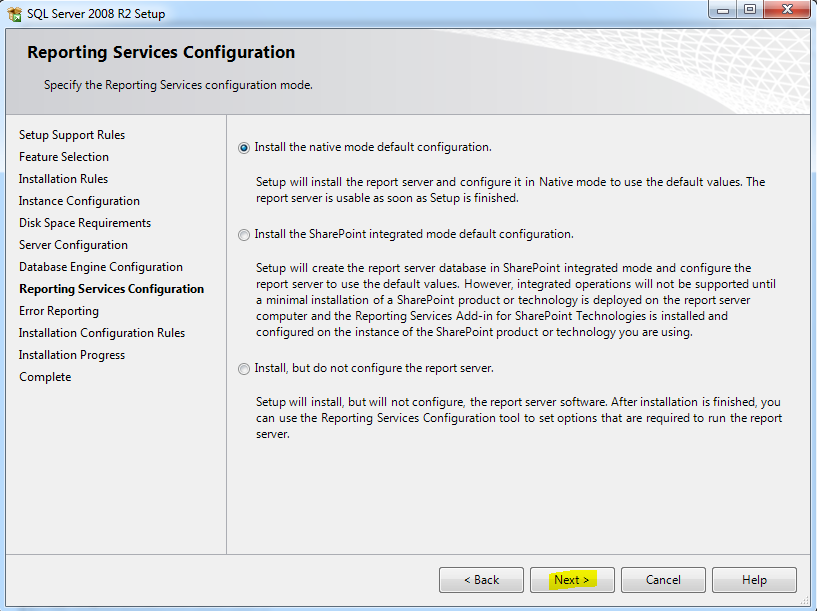Click the Next button

[572, 580]
